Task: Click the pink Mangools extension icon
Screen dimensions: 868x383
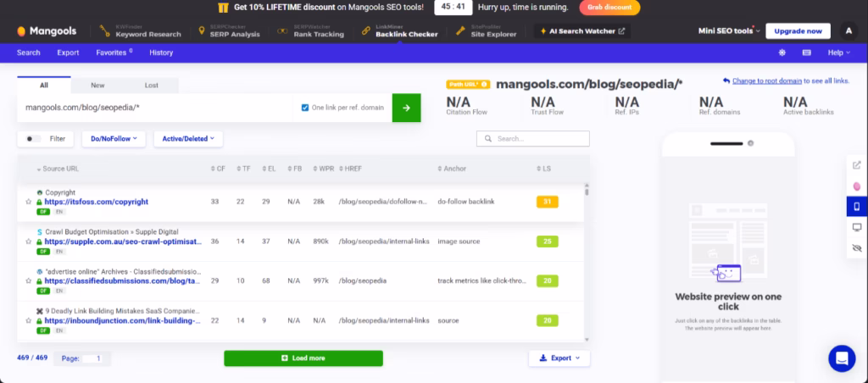Action: click(857, 186)
